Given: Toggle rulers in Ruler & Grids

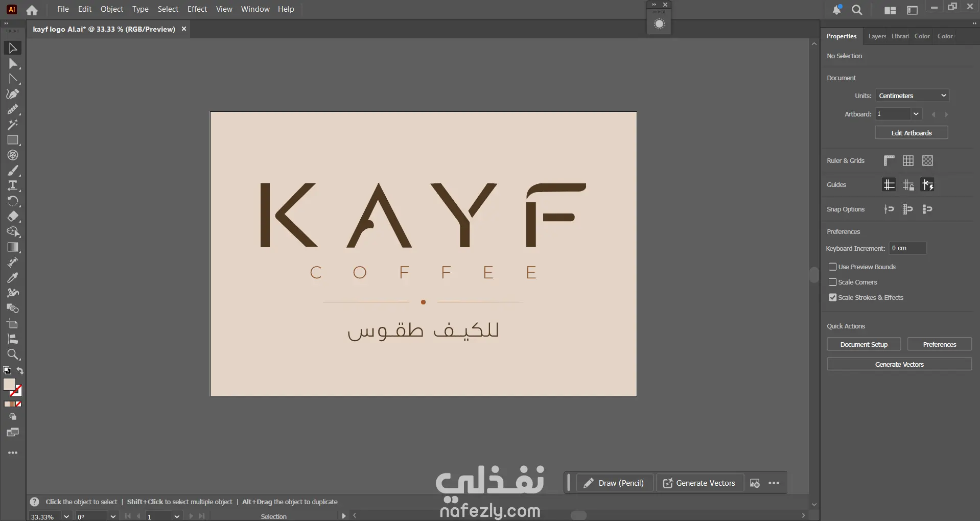Looking at the screenshot, I should (889, 161).
